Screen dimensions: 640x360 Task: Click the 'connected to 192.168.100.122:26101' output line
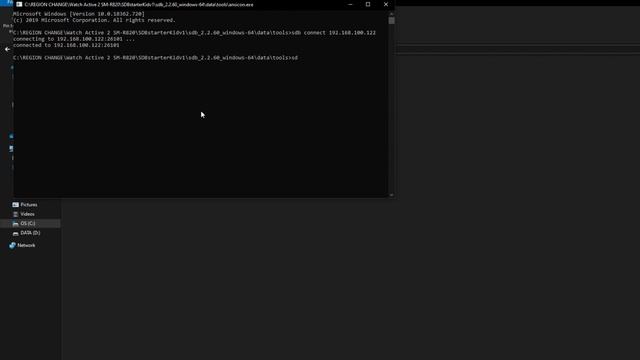pyautogui.click(x=66, y=45)
